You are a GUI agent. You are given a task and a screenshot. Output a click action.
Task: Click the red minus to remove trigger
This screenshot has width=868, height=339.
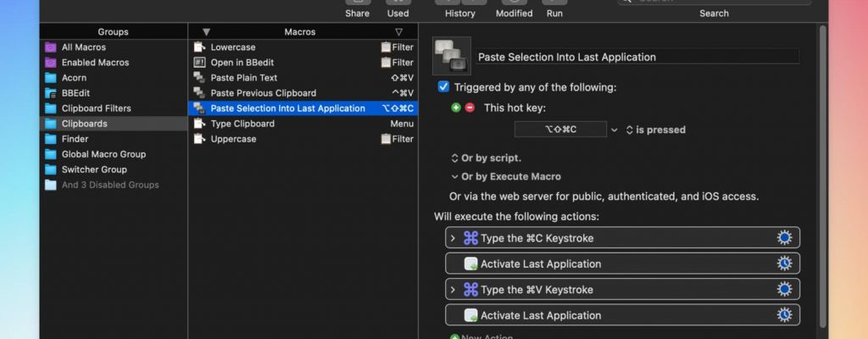[x=470, y=108]
